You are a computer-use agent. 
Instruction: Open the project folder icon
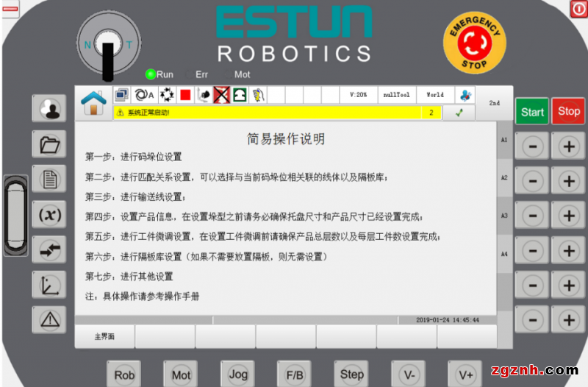(x=49, y=143)
